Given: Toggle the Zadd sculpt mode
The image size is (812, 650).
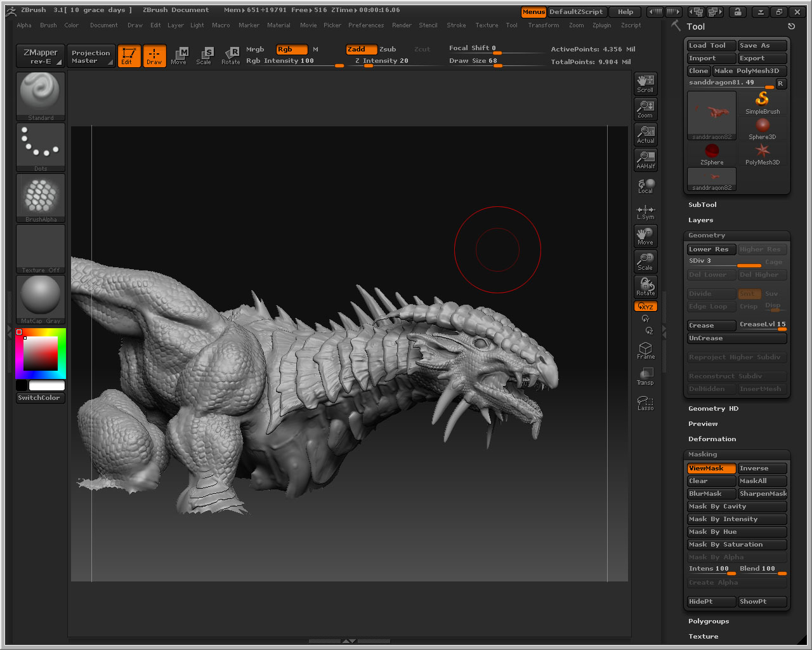Looking at the screenshot, I should [x=362, y=49].
